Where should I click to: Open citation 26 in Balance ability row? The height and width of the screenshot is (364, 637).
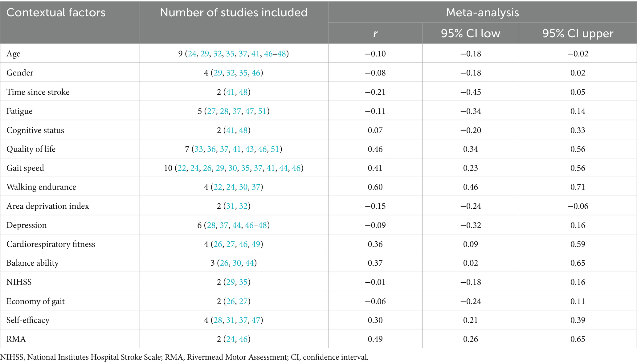coord(224,263)
